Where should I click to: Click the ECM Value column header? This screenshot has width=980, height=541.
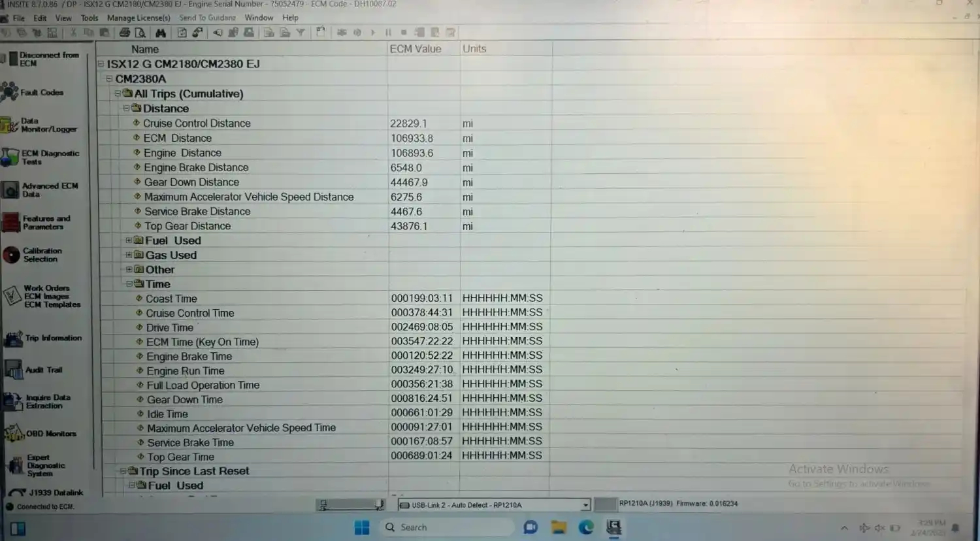pyautogui.click(x=416, y=49)
